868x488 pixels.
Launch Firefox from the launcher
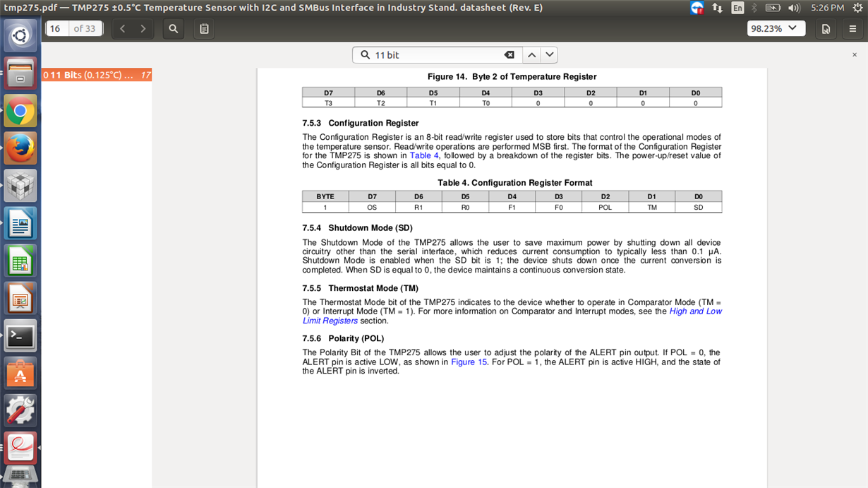click(20, 148)
